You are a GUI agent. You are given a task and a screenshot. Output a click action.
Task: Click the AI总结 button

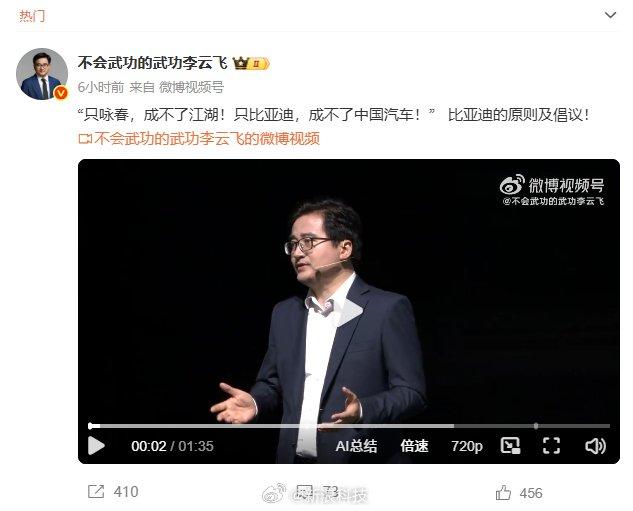pos(356,446)
